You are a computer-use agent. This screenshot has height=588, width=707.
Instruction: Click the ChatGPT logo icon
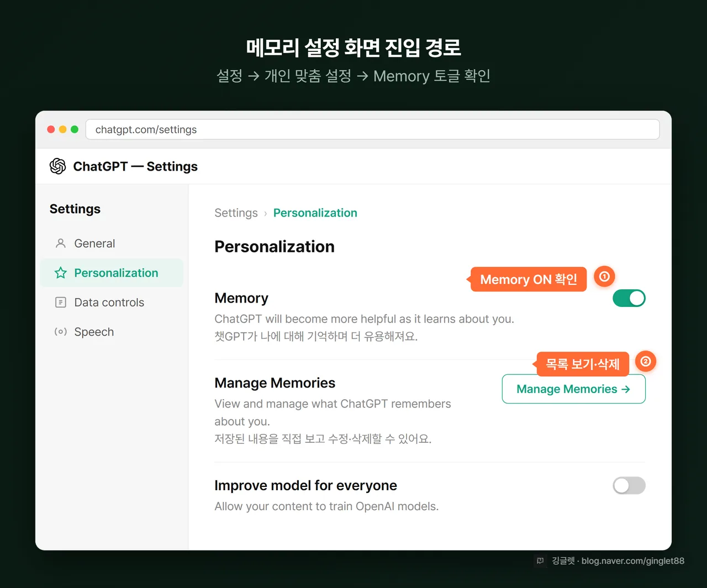click(x=57, y=166)
